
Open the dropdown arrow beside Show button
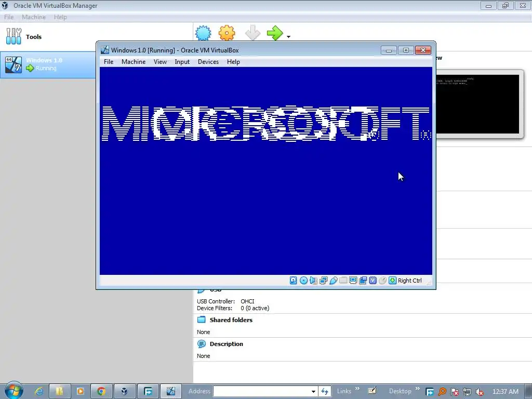288,37
